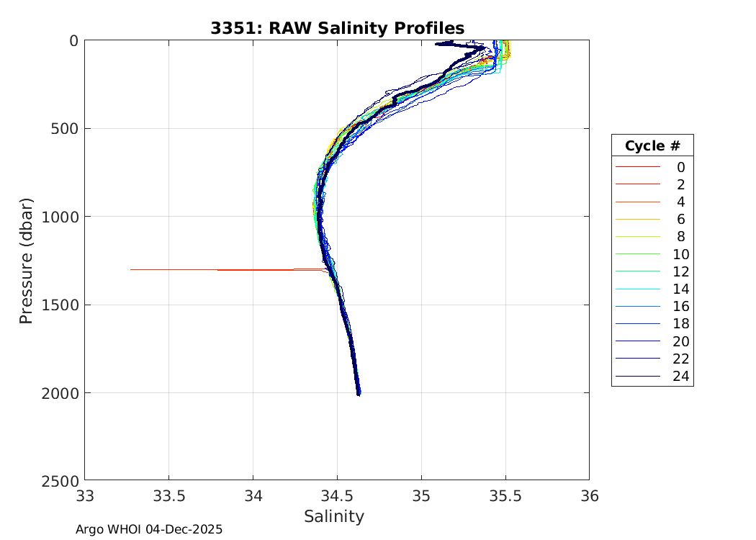Click the 1000 tick on the pressure axis
Screen dimensions: 756x540
[58, 217]
